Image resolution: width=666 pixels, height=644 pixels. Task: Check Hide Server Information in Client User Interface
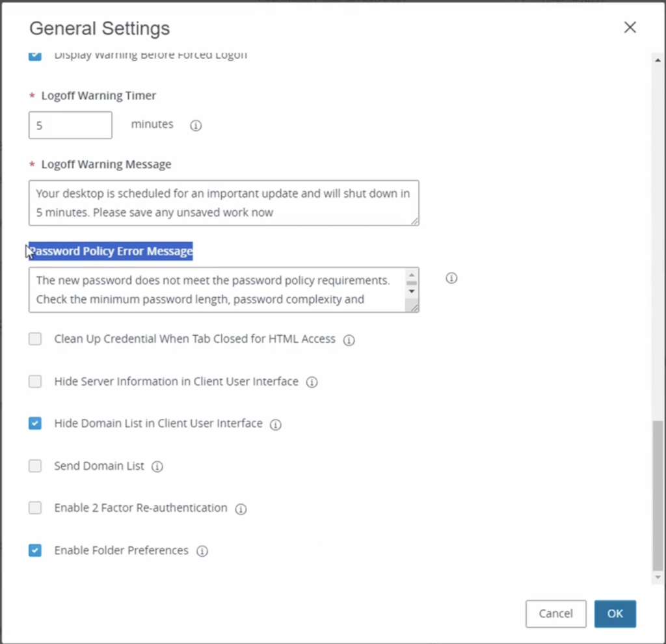[x=35, y=381]
